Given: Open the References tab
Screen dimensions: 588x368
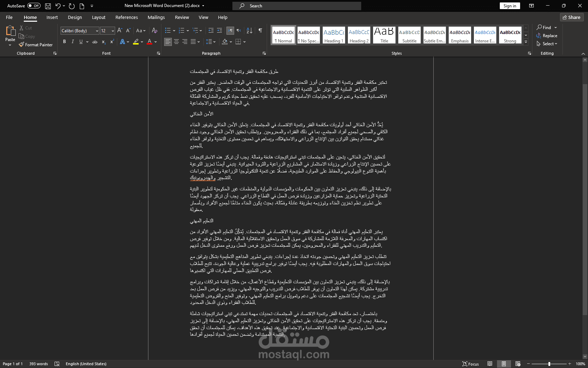Looking at the screenshot, I should 127,17.
